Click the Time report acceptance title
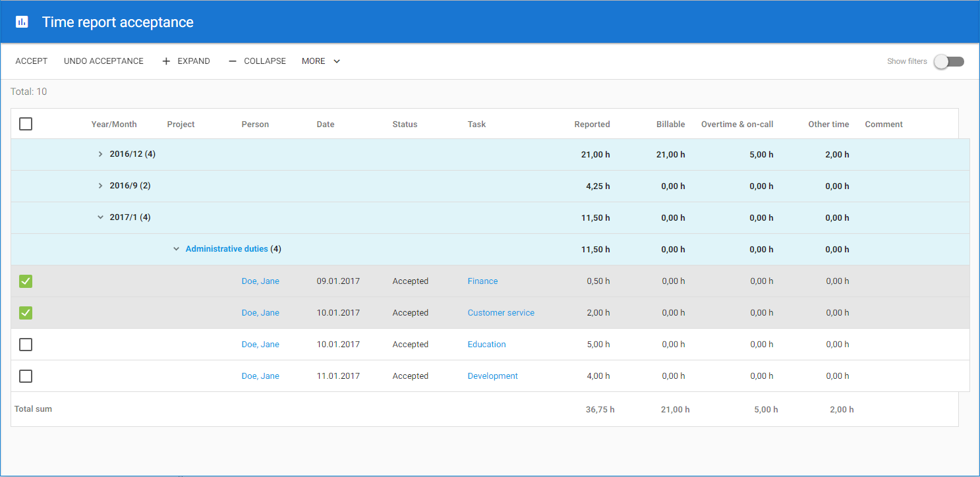Viewport: 980px width, 477px height. pyautogui.click(x=118, y=22)
